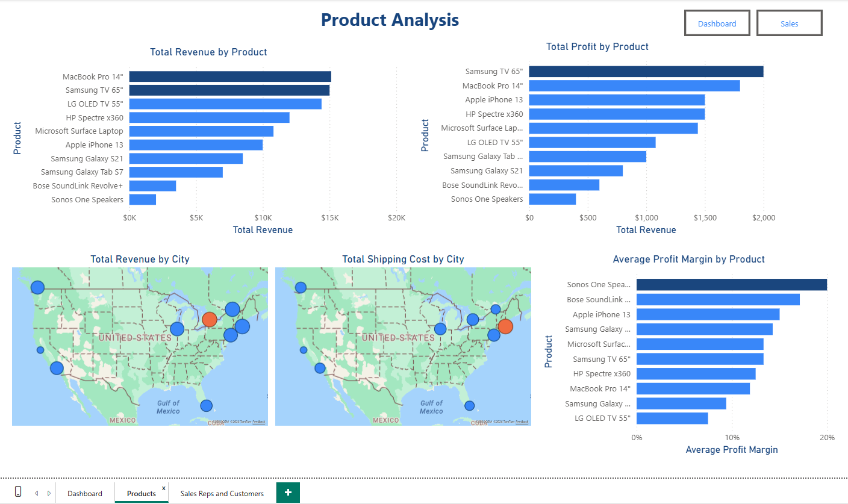Select Samsung TV 65" bar in Total Profit chart

646,71
